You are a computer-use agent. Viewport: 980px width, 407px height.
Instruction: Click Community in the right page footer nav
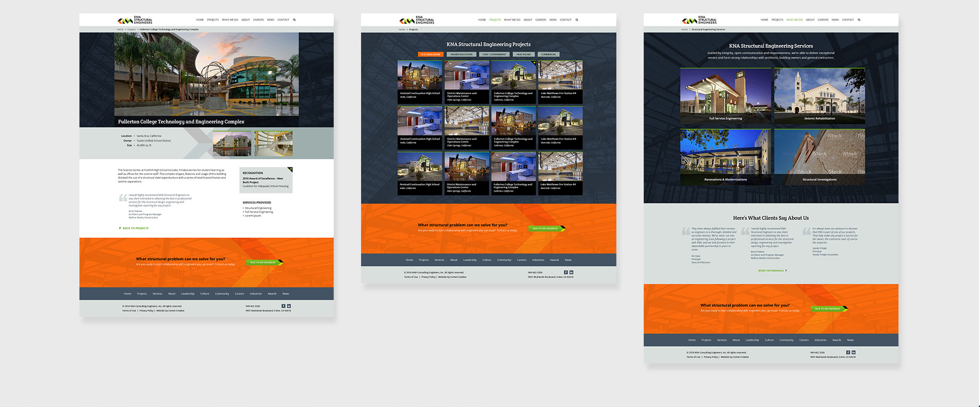coord(787,340)
